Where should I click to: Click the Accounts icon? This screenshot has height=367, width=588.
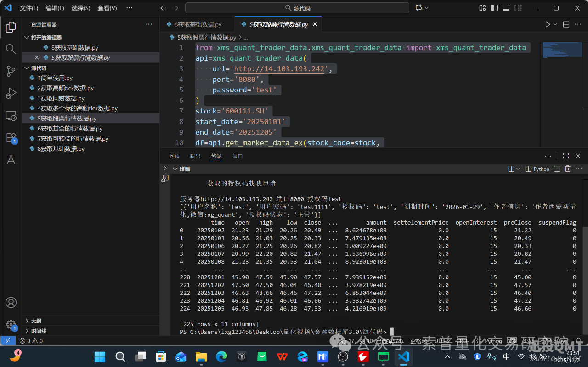(x=11, y=303)
